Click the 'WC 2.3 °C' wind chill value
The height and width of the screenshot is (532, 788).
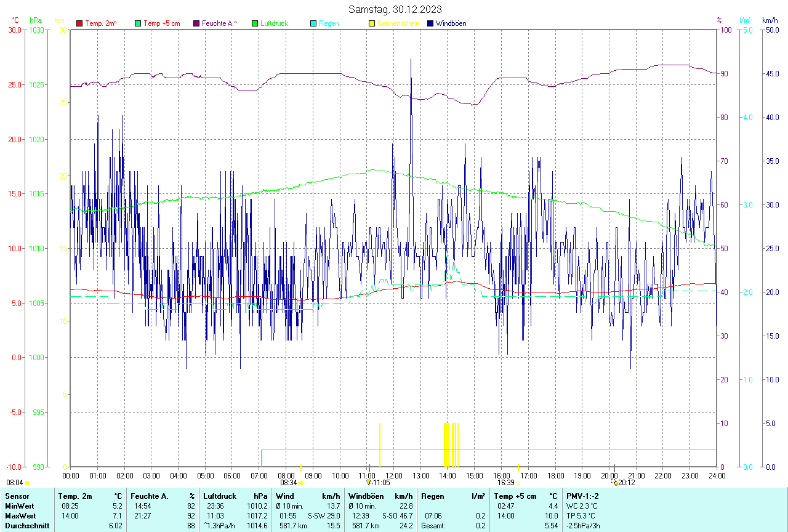coord(582,506)
